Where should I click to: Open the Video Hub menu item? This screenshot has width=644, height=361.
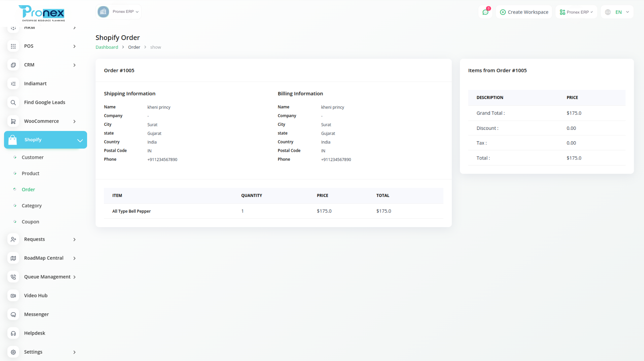(x=36, y=296)
